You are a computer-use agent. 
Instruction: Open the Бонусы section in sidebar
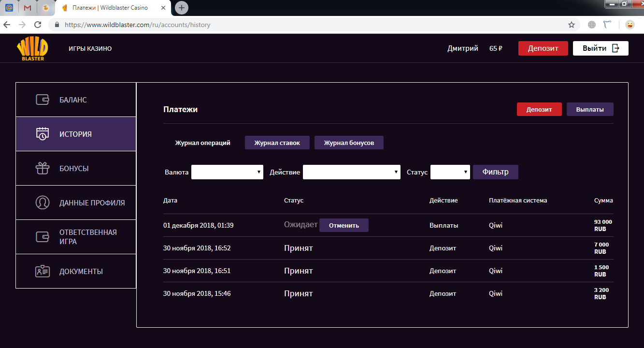click(76, 168)
